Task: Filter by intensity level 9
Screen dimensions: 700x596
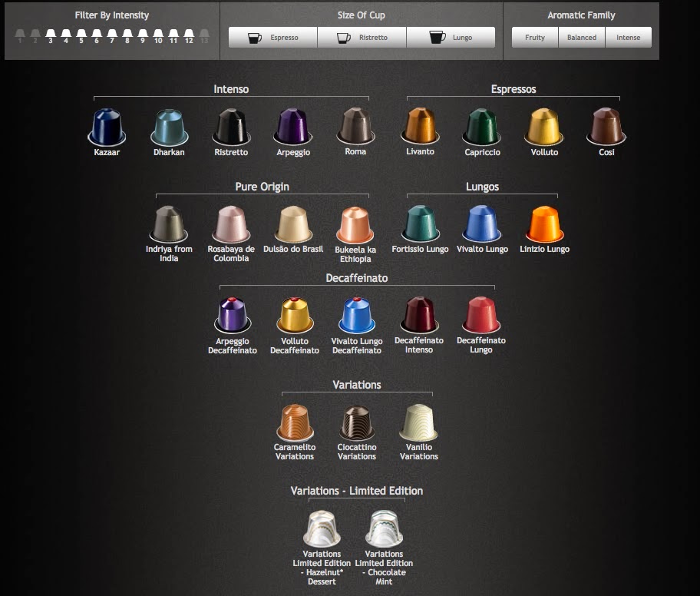Action: click(x=143, y=36)
